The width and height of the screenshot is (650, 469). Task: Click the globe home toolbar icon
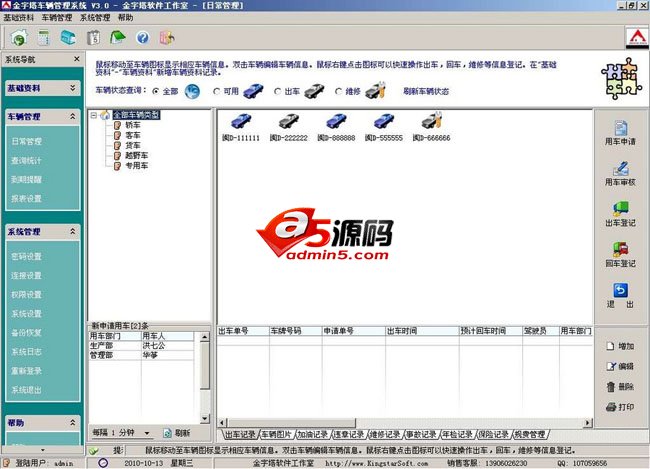pyautogui.click(x=19, y=38)
